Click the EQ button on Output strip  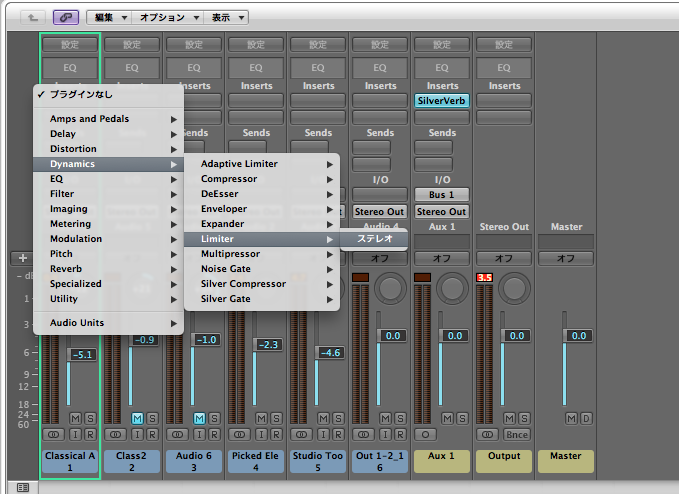click(504, 68)
